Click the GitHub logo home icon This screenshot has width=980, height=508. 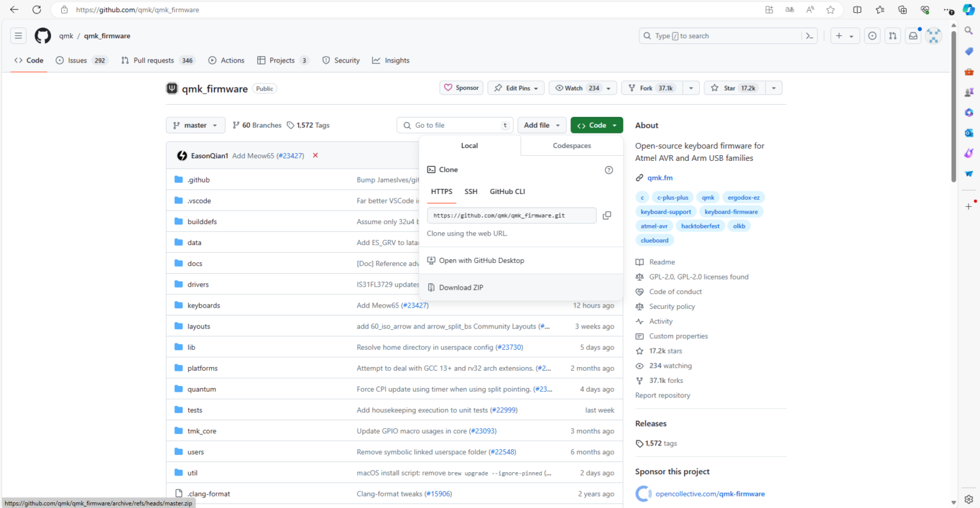click(43, 36)
